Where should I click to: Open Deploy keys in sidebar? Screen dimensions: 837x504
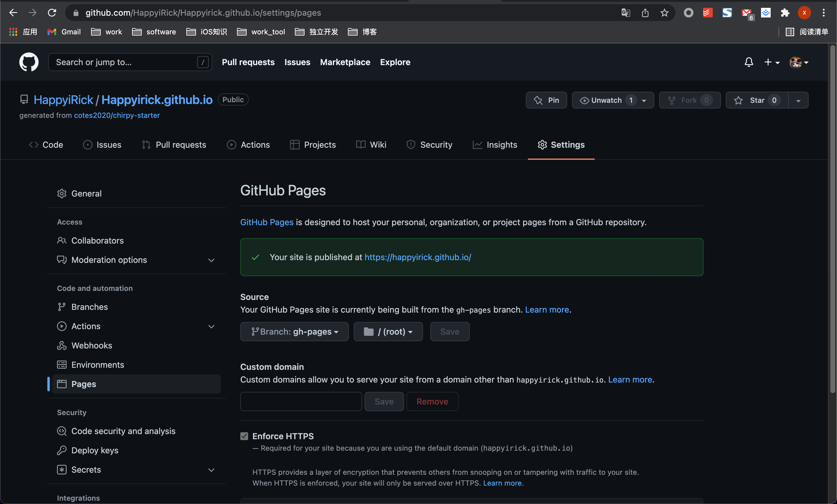[x=94, y=450]
